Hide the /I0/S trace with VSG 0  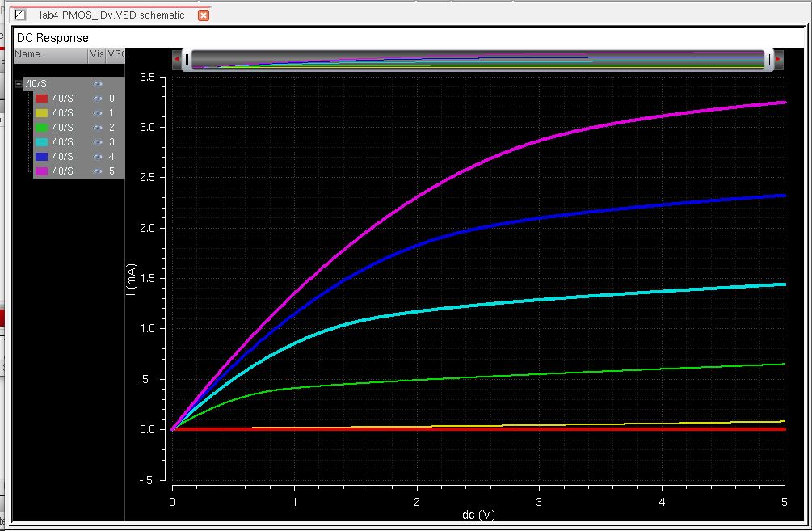click(x=98, y=99)
